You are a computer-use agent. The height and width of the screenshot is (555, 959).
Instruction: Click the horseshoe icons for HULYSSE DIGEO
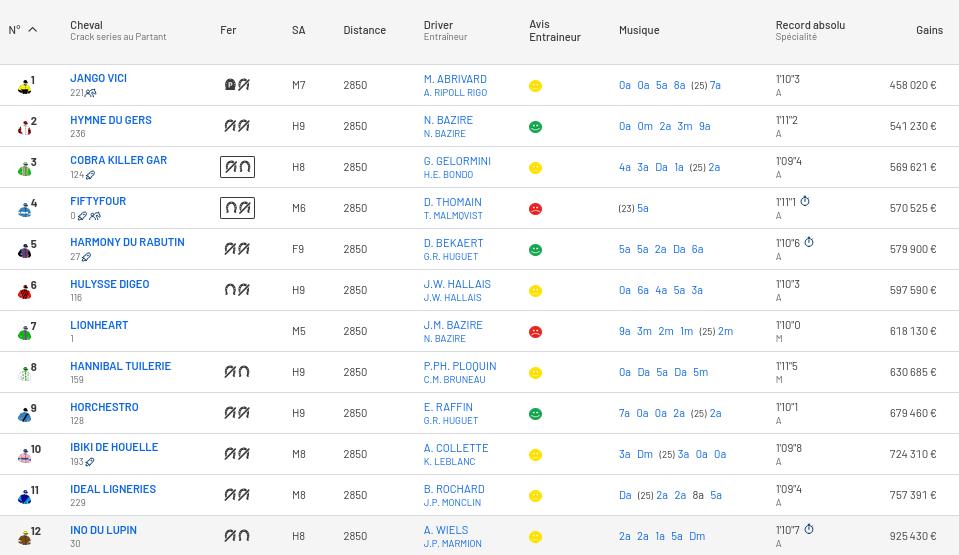click(237, 289)
